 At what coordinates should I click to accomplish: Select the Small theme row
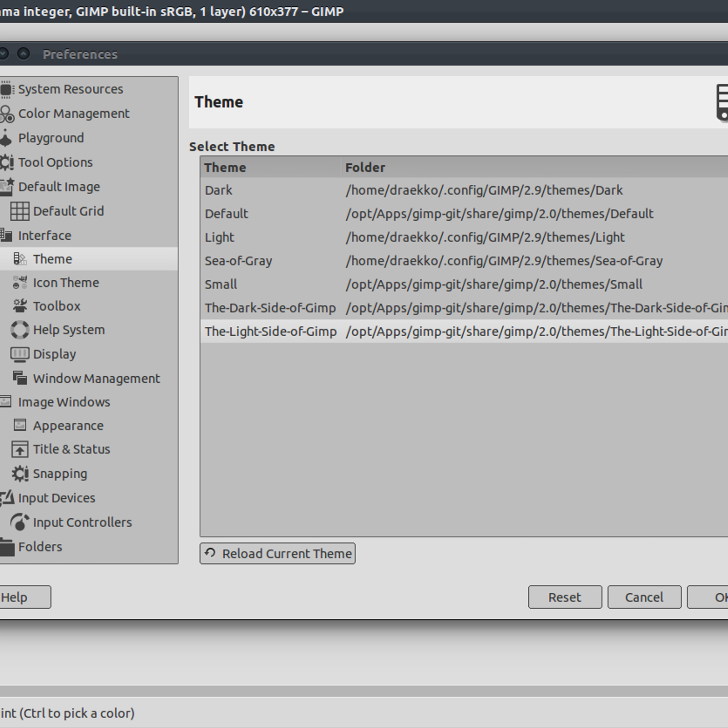[464, 285]
